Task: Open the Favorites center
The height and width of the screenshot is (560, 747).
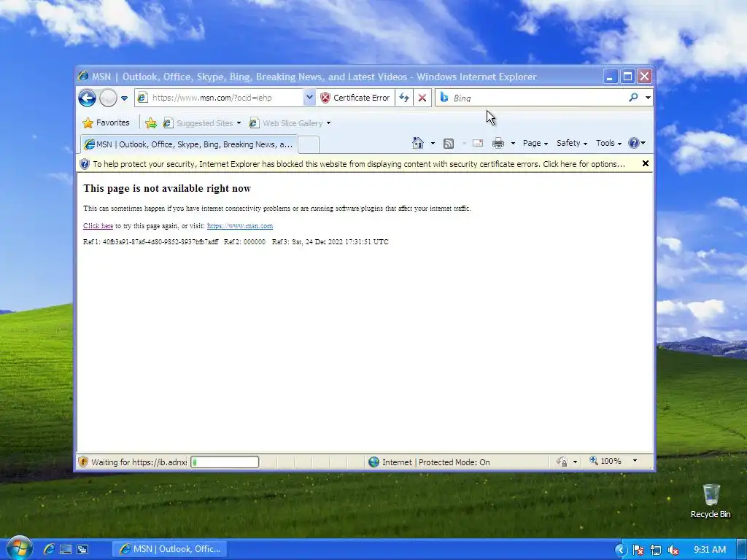Action: tap(106, 122)
